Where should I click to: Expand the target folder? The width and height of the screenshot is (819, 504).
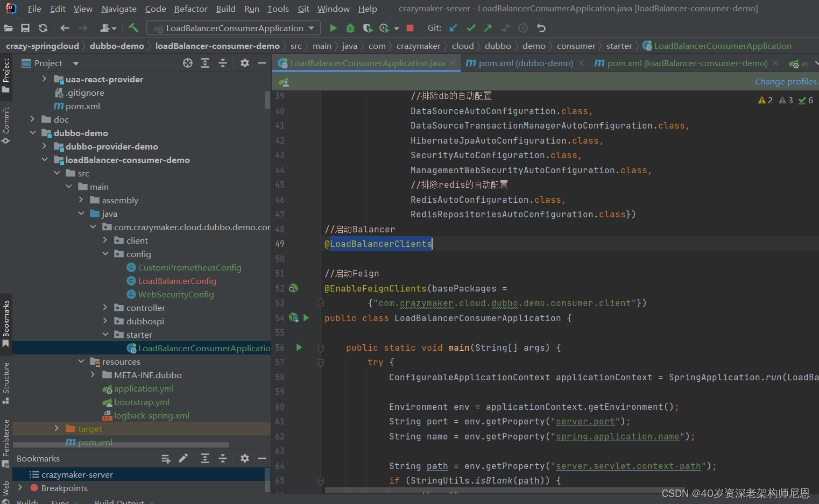[x=57, y=429]
